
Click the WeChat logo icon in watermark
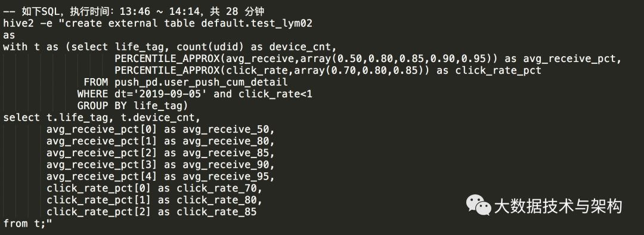click(478, 205)
